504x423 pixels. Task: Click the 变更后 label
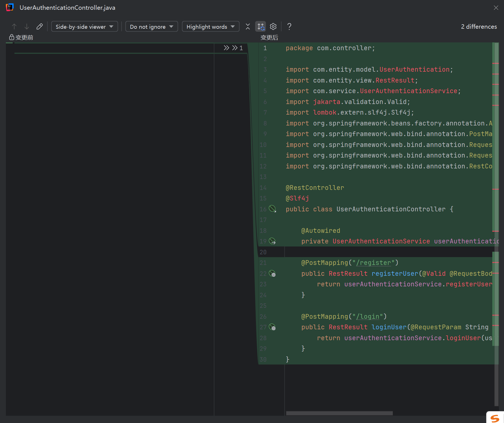click(269, 37)
